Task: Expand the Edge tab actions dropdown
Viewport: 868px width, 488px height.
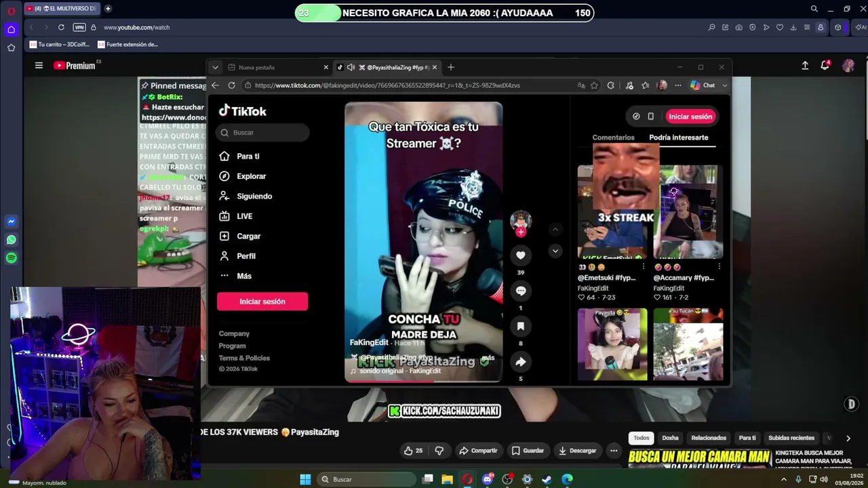Action: coord(215,67)
